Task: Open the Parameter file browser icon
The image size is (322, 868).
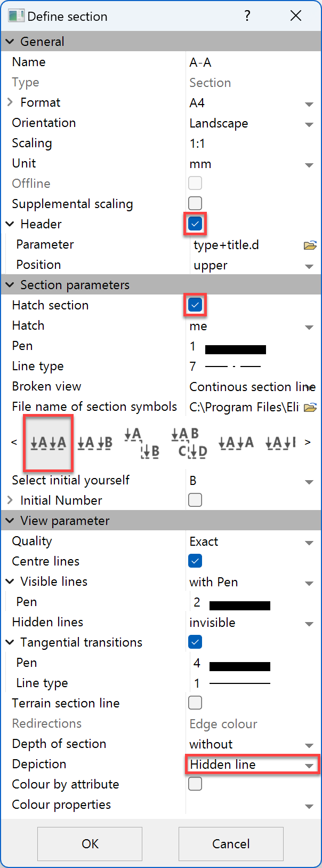Action: (309, 245)
